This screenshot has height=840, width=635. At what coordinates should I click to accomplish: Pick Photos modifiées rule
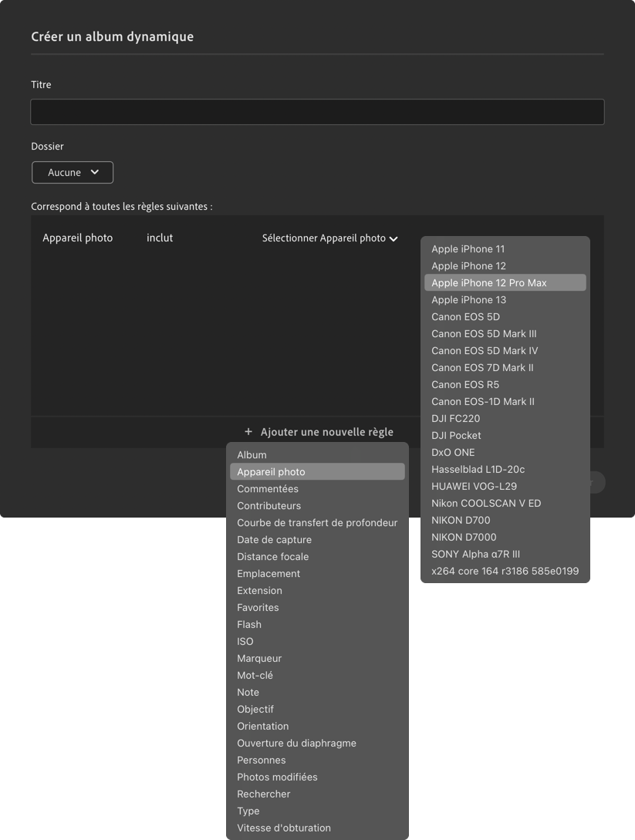click(x=317, y=778)
